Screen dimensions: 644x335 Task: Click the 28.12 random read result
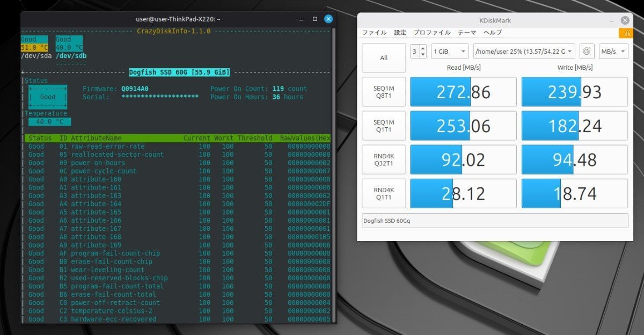(x=463, y=193)
